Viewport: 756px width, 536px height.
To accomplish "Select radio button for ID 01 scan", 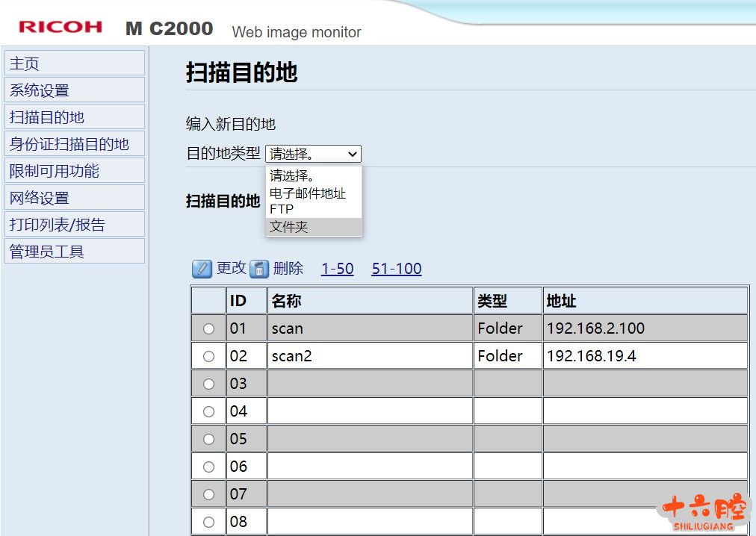I will [208, 328].
